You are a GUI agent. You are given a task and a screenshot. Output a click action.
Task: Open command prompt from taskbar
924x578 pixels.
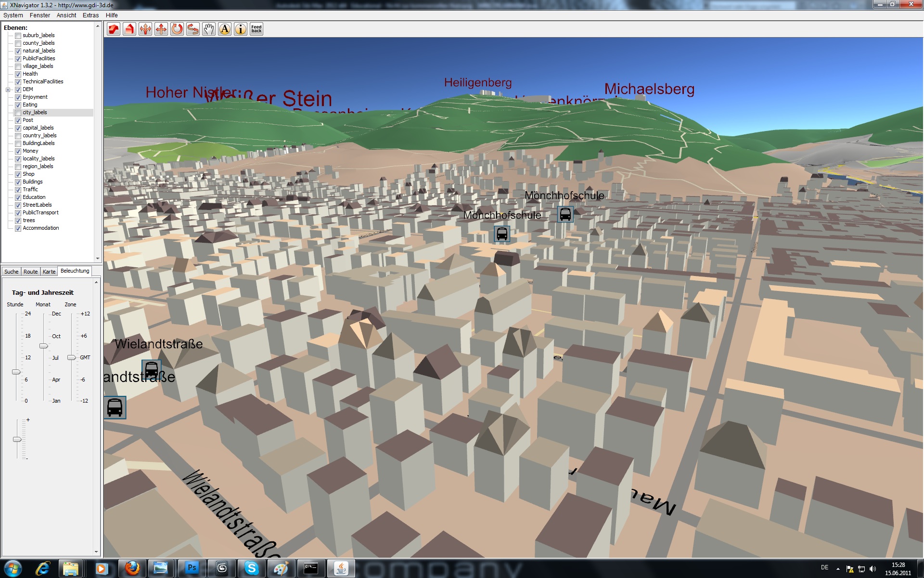point(311,568)
